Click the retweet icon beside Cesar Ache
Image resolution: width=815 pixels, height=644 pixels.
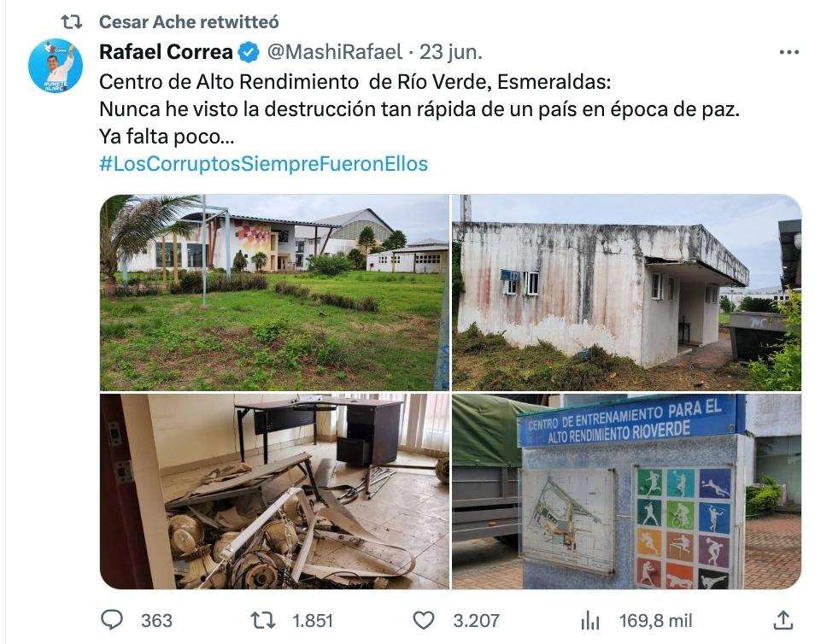click(x=71, y=22)
